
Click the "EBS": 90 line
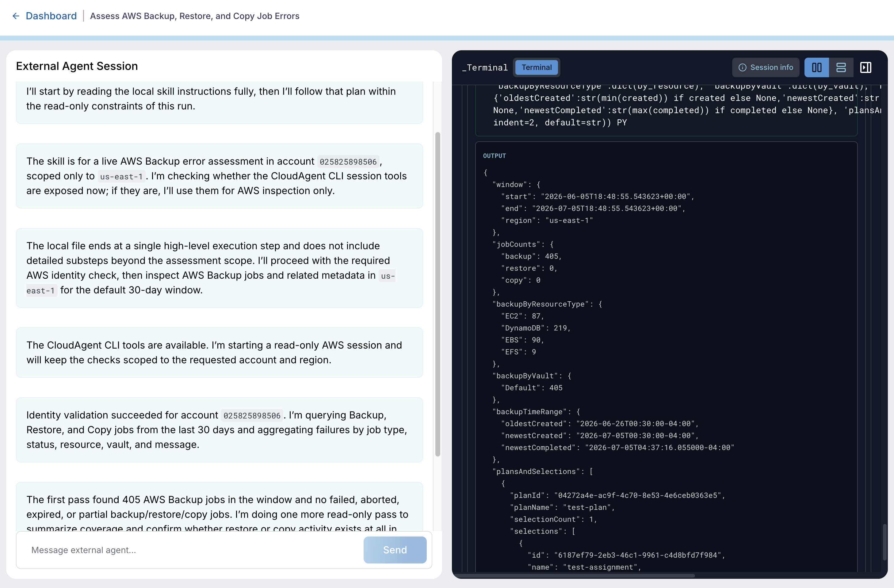click(522, 340)
